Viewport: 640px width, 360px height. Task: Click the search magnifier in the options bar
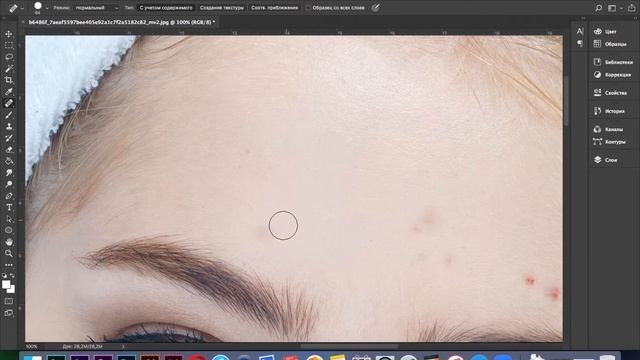point(598,8)
